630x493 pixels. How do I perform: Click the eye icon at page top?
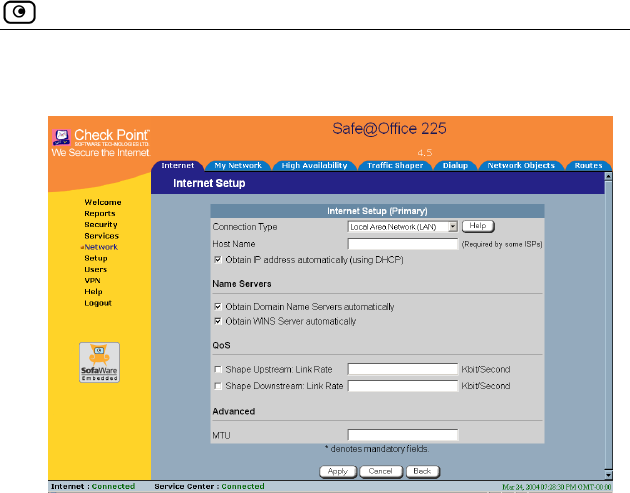click(x=19, y=12)
